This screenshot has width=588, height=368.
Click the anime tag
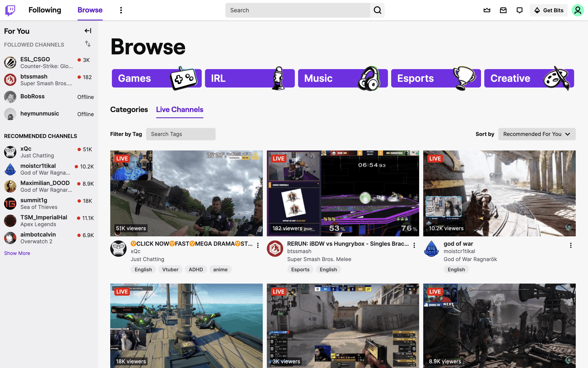click(x=220, y=270)
